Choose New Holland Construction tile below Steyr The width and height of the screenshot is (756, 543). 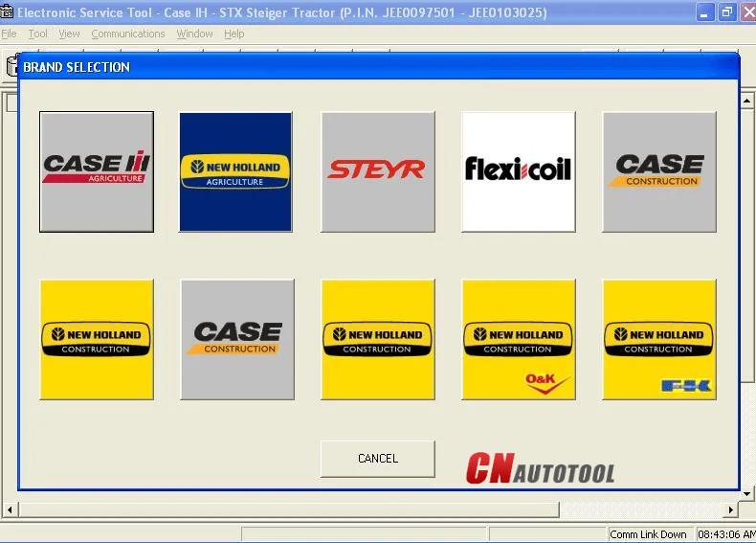[x=378, y=339]
